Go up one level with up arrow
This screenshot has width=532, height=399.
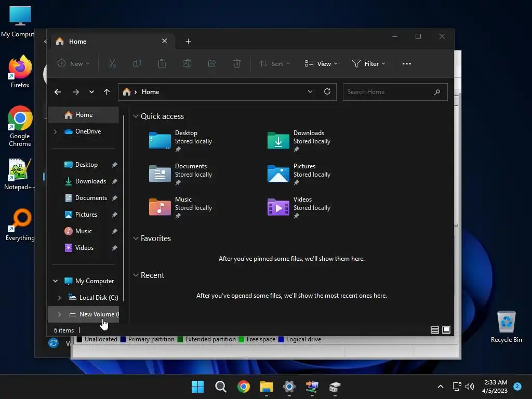(107, 92)
